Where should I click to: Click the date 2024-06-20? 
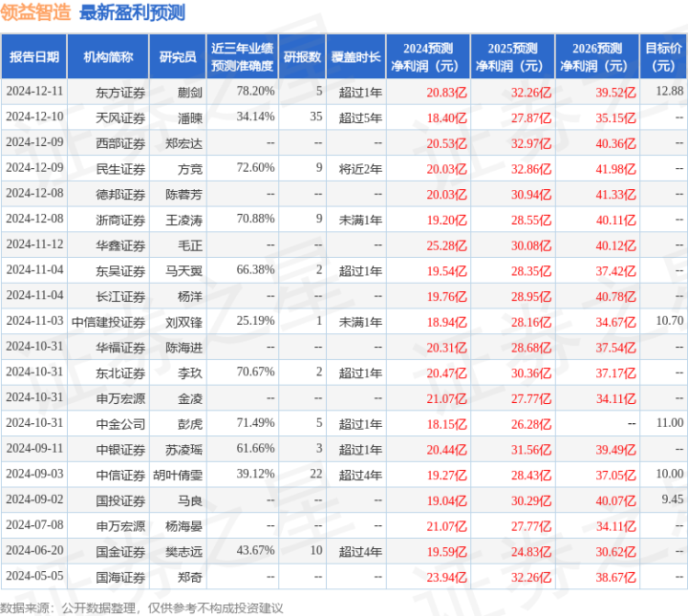(34, 550)
